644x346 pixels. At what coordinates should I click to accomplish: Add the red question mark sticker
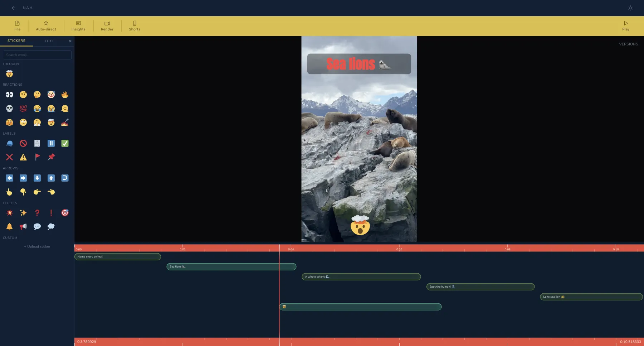pyautogui.click(x=37, y=213)
